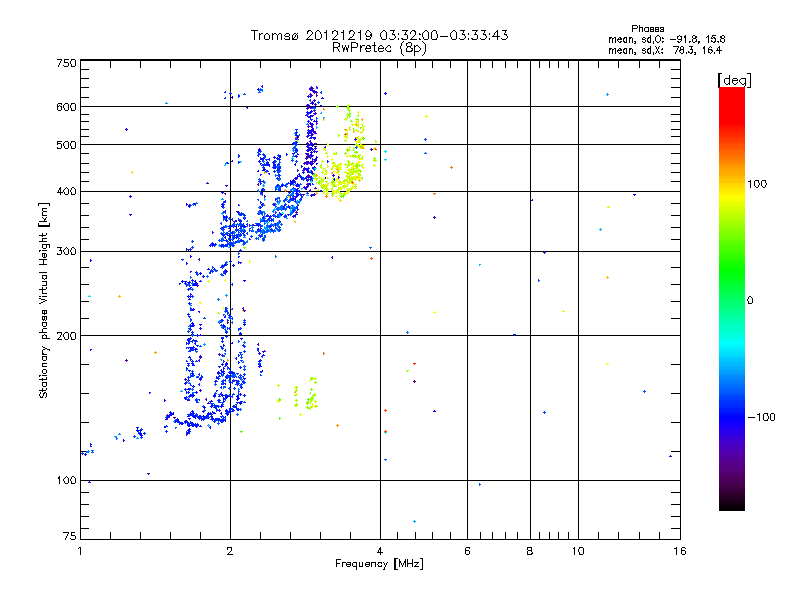Click the '16' x-axis tick label
The image size is (800, 600).
[680, 551]
